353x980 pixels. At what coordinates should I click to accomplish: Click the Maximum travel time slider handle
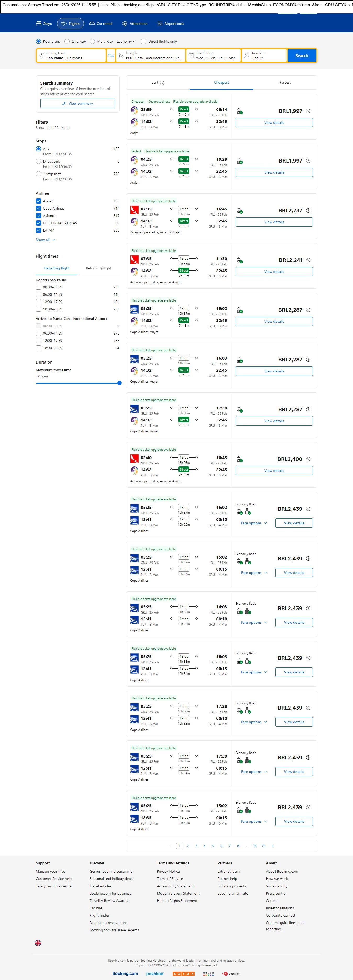pyautogui.click(x=119, y=383)
